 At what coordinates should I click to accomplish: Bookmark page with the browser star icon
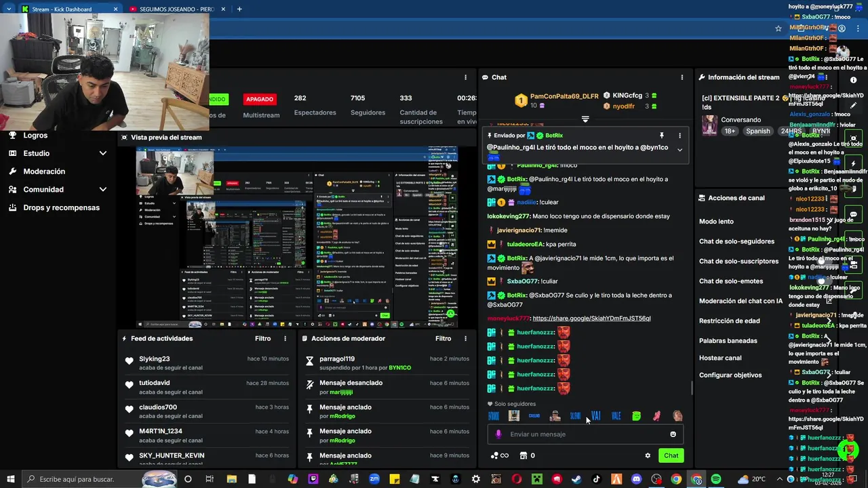point(778,28)
